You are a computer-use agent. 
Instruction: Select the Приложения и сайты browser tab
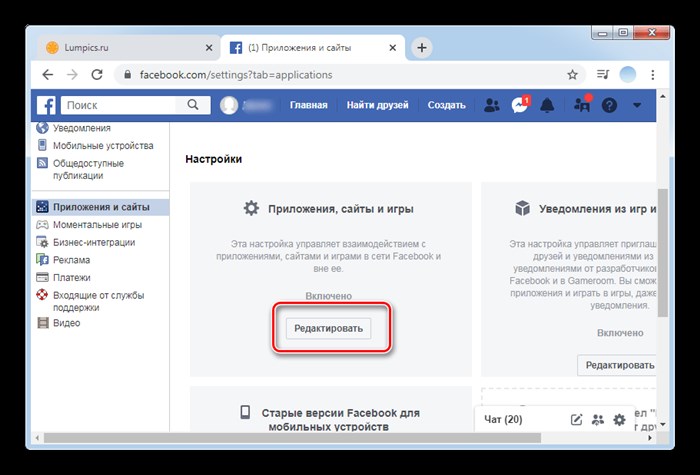[x=312, y=48]
